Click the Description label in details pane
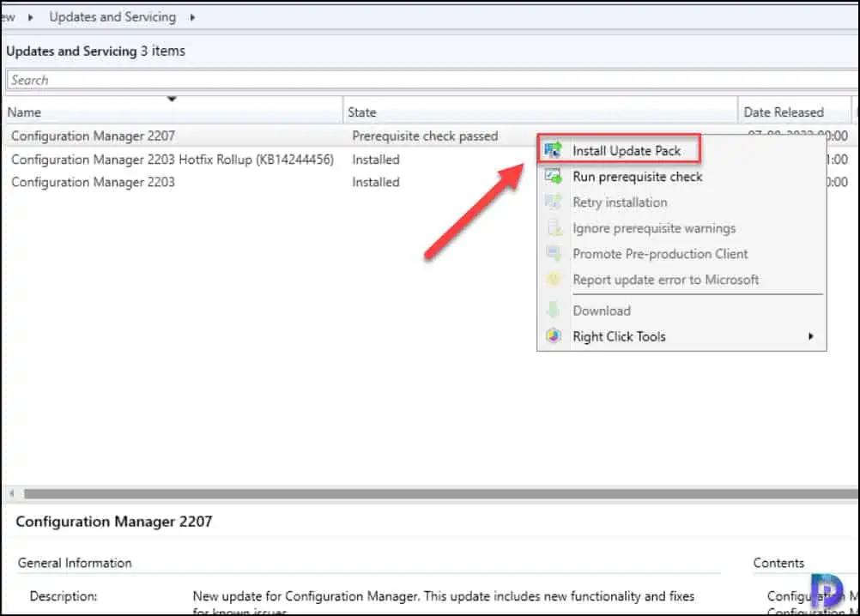860x616 pixels. [63, 596]
